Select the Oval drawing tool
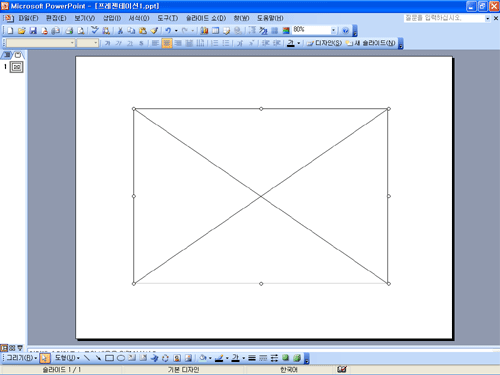500x375 pixels. tap(121, 358)
